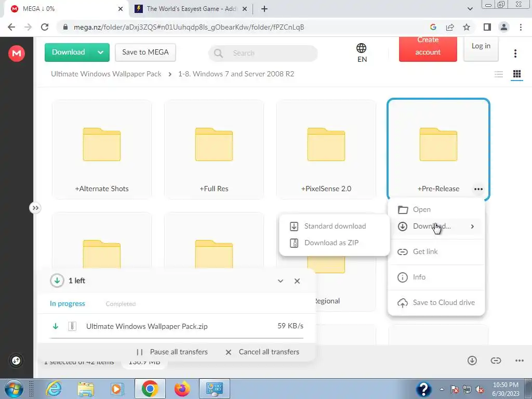Click the share page icon
532x399 pixels.
point(450,27)
